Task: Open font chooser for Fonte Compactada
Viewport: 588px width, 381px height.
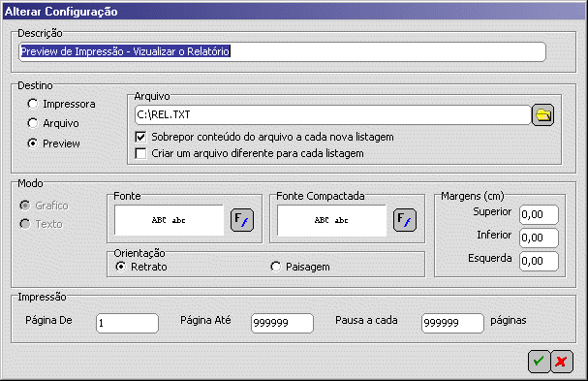Action: click(x=405, y=220)
